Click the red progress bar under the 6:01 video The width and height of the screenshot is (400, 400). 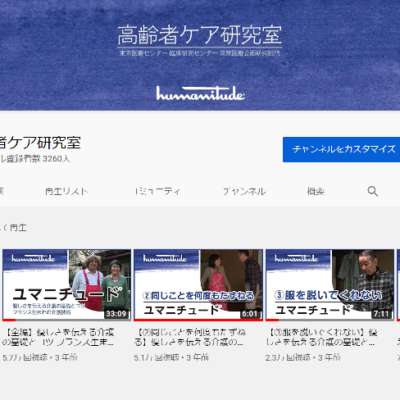pyautogui.click(x=198, y=320)
